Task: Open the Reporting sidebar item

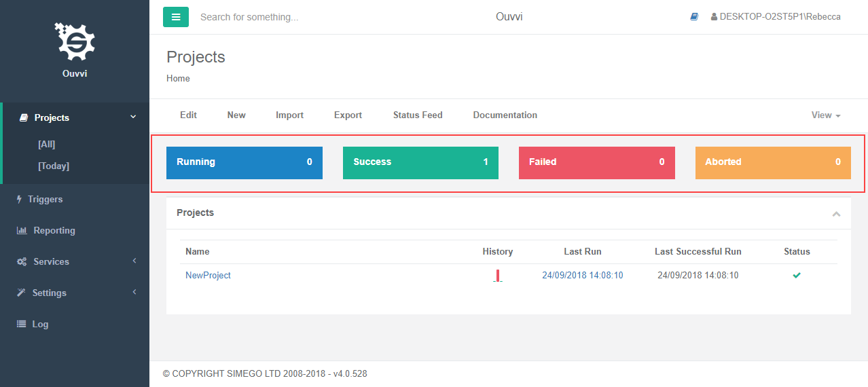Action: tap(75, 231)
